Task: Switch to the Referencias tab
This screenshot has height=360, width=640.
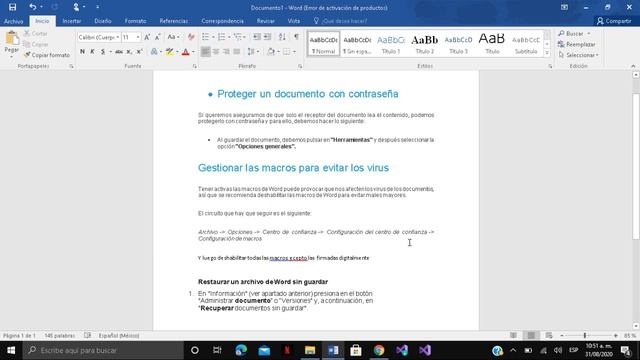Action: point(174,21)
